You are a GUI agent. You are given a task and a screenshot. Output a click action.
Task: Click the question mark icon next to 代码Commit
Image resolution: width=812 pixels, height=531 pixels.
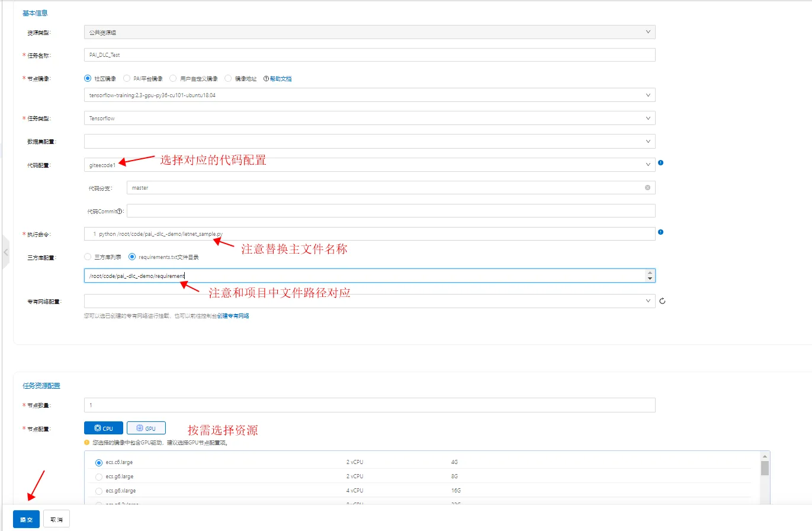(x=120, y=211)
